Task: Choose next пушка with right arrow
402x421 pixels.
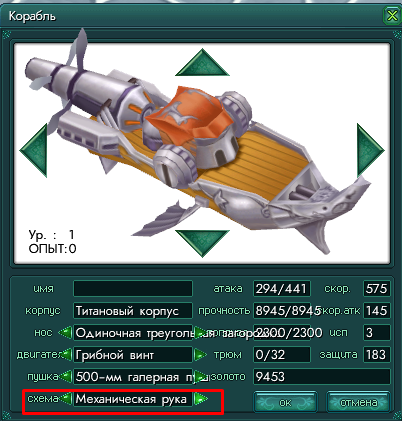Action: point(200,377)
